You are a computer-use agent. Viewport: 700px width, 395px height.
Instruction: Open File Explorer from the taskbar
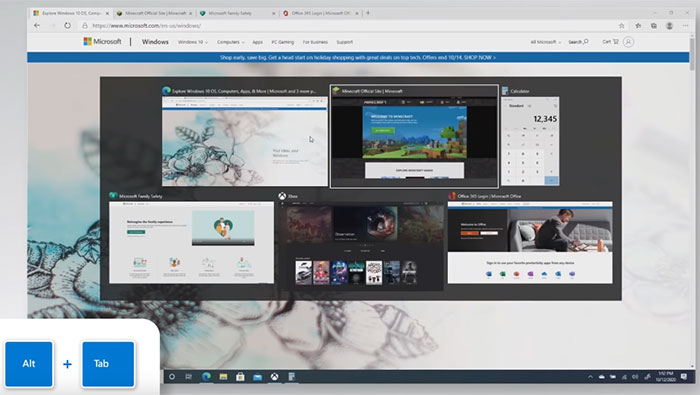point(223,377)
